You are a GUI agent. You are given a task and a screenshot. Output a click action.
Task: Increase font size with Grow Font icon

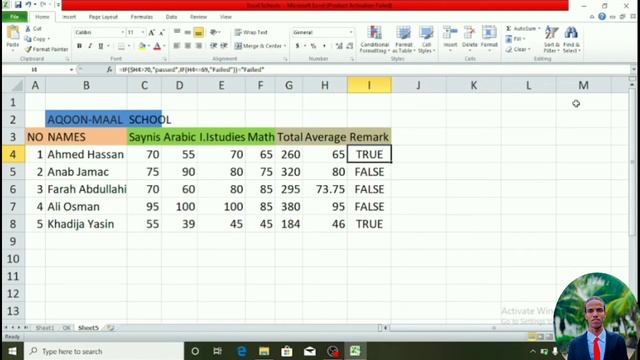[151, 32]
